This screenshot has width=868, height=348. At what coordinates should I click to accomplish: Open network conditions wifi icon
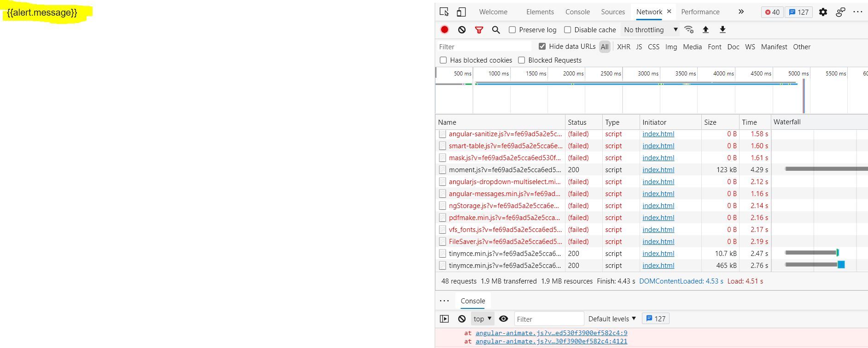click(689, 29)
